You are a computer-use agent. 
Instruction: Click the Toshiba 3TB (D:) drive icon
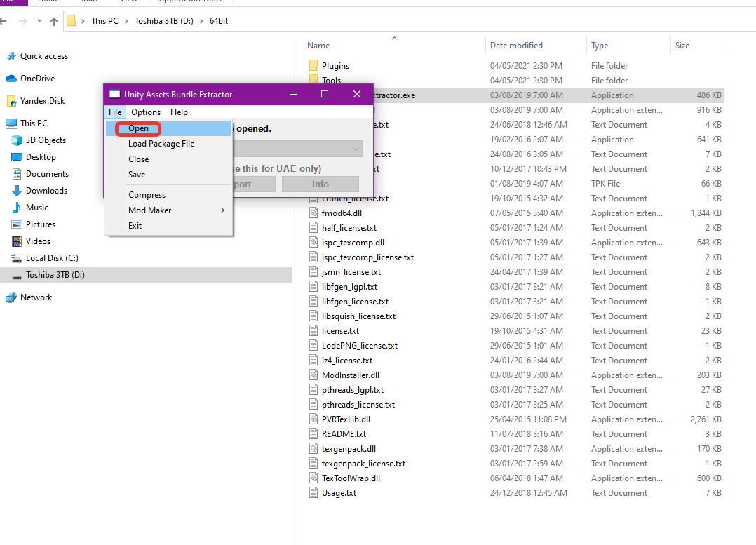click(17, 276)
